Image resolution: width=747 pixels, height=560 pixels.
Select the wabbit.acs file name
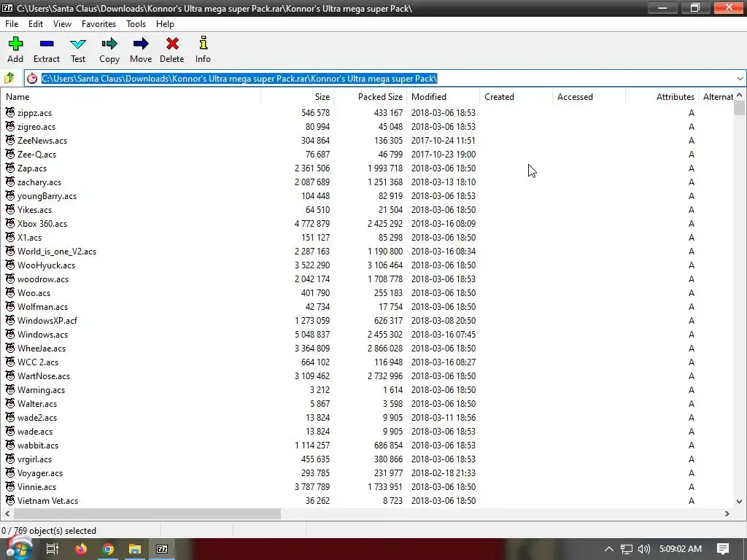point(38,446)
